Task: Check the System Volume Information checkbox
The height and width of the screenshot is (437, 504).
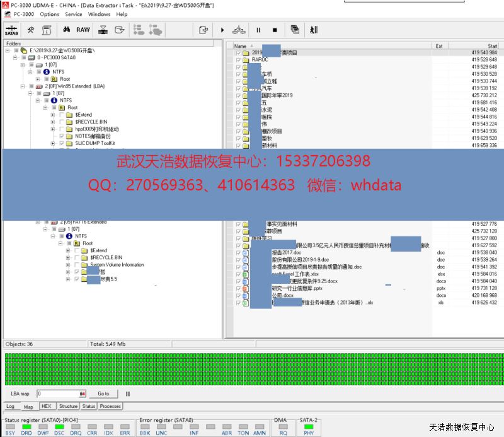Action: pos(77,265)
